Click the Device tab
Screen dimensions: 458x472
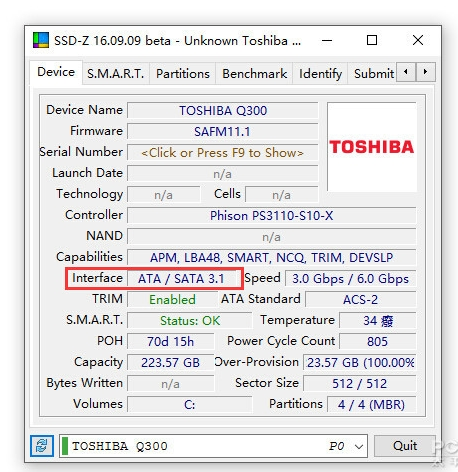pos(56,72)
